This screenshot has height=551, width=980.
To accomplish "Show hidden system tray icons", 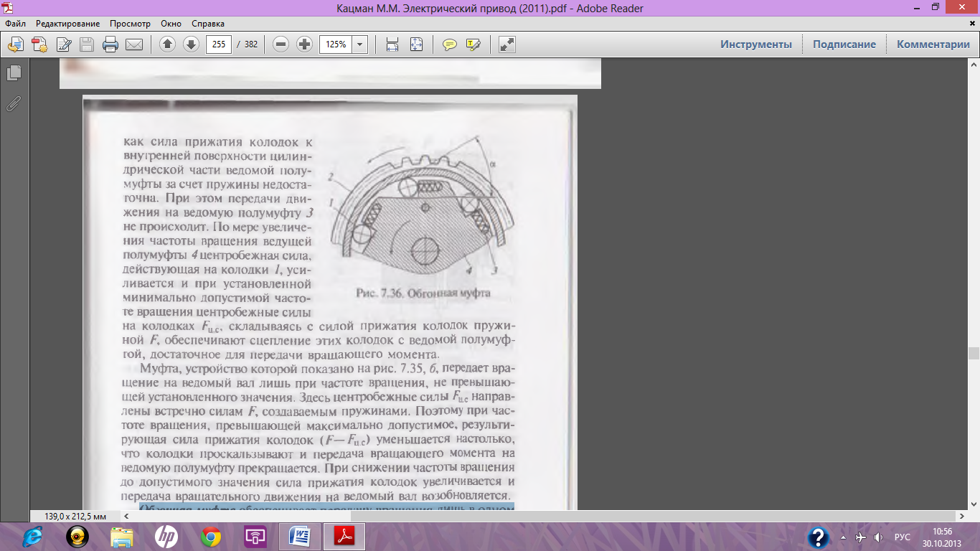I will [843, 537].
